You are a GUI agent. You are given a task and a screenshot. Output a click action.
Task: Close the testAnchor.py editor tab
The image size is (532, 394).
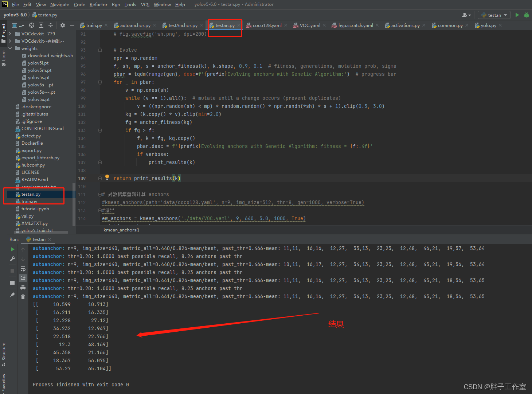202,25
